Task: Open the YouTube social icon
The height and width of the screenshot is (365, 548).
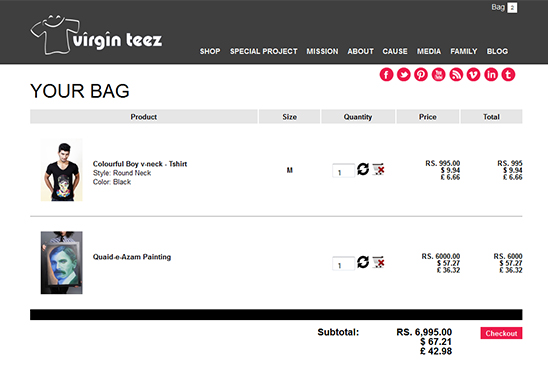Action: 439,74
